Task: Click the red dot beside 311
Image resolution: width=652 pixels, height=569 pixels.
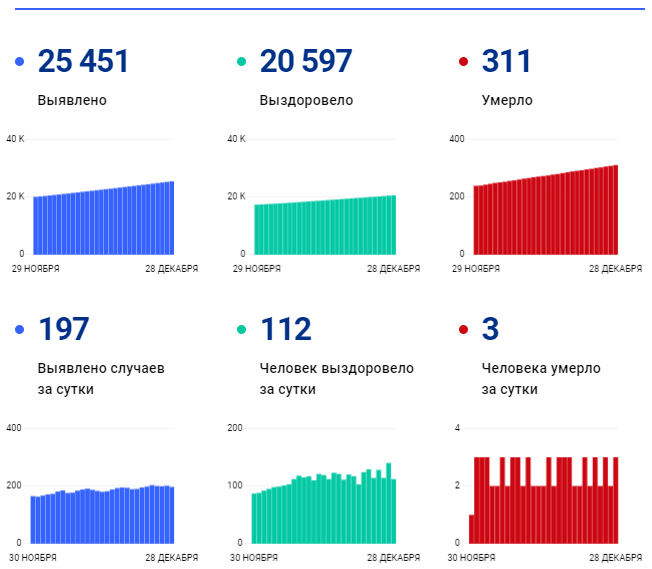Action: click(463, 63)
